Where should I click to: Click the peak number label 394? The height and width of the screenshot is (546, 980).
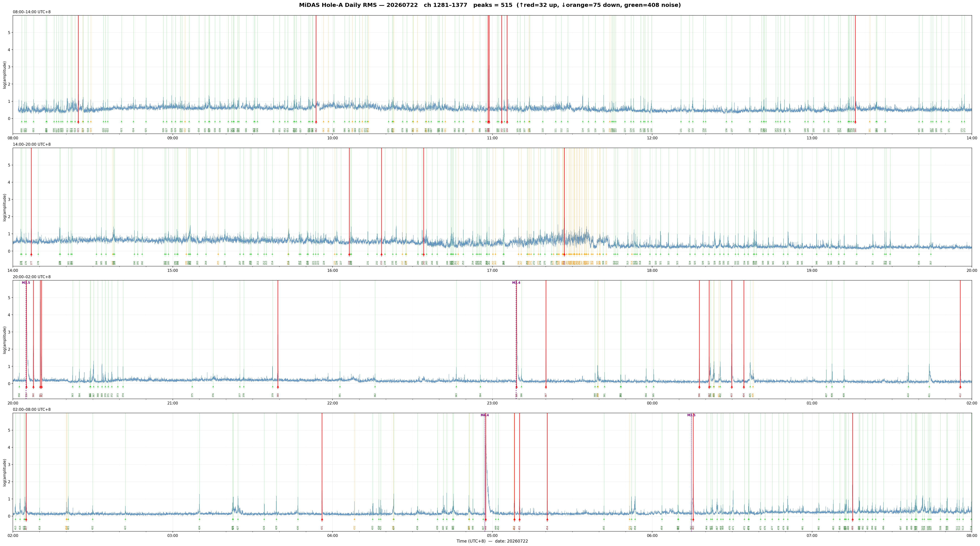pyautogui.click(x=646, y=395)
